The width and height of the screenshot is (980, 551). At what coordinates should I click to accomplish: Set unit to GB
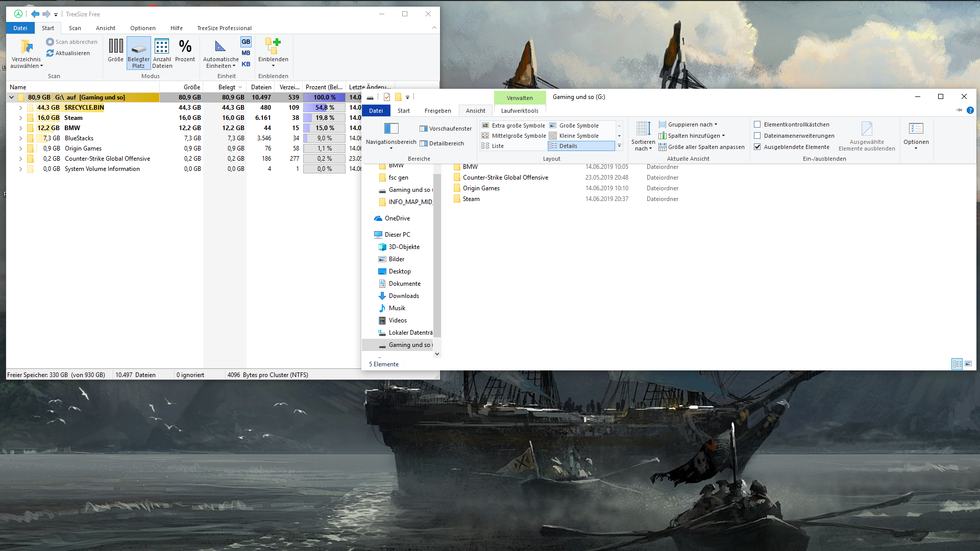[x=246, y=42]
